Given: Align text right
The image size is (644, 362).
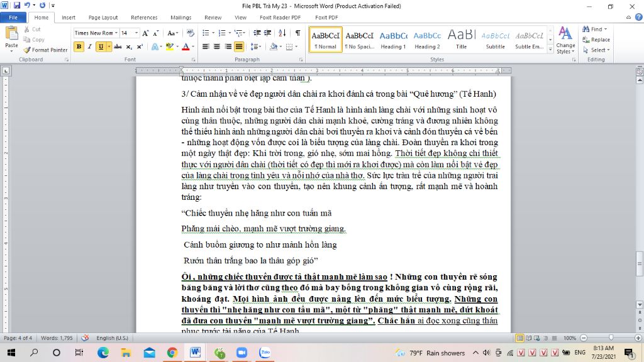Looking at the screenshot, I should (228, 47).
